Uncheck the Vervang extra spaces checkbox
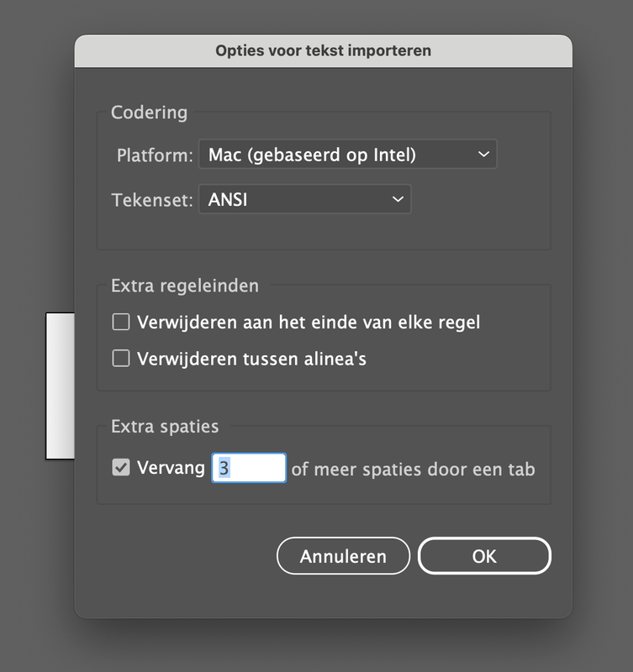 point(122,468)
